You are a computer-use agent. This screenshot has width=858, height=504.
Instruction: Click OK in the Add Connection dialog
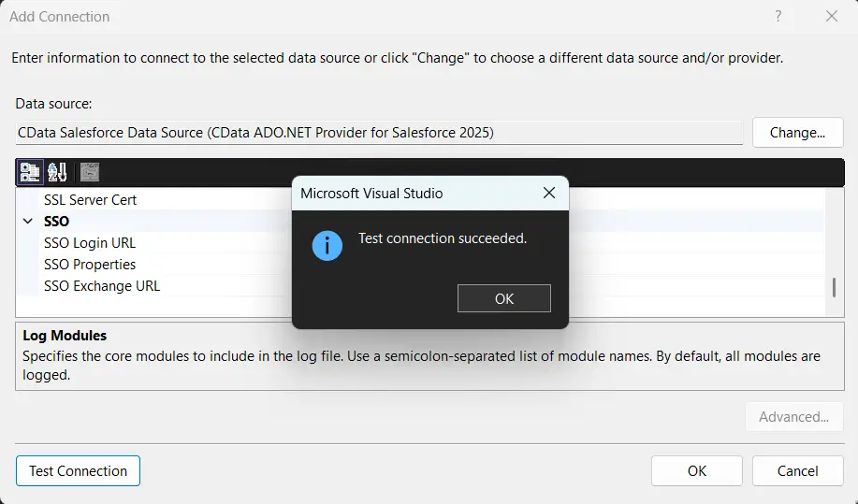[x=696, y=471]
